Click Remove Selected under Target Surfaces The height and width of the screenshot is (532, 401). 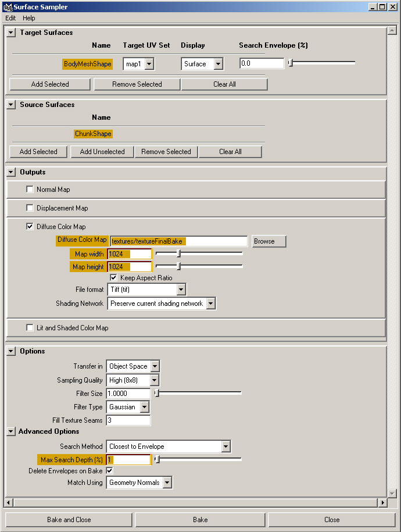pos(137,84)
